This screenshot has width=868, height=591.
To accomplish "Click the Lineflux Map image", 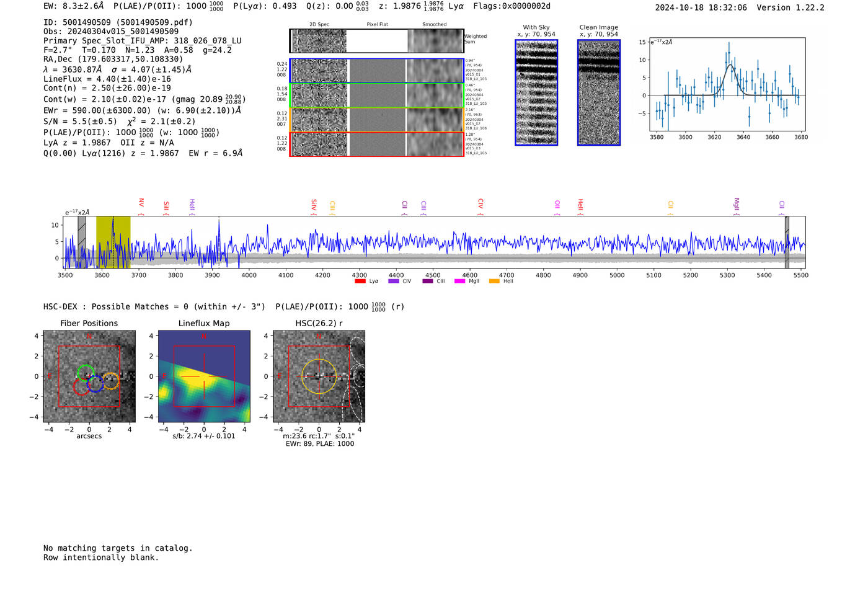I will pyautogui.click(x=204, y=376).
